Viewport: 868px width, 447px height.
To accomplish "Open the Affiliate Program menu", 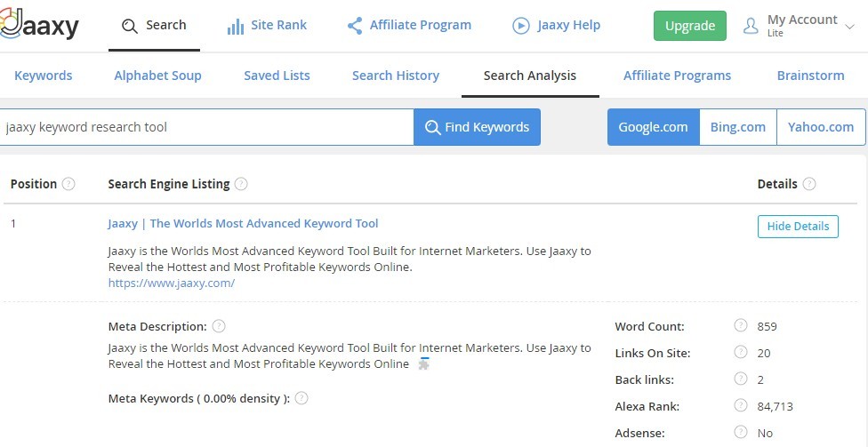I will pyautogui.click(x=409, y=26).
